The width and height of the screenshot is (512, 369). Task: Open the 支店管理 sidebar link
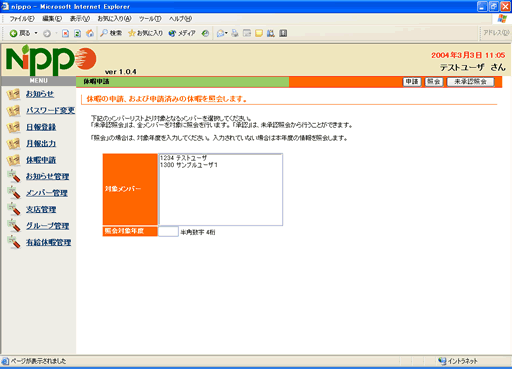pos(41,209)
